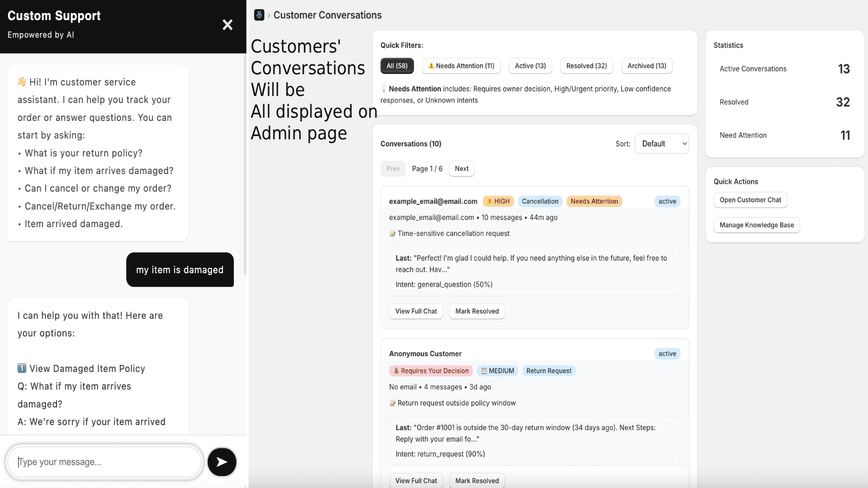Go to the Next conversations page
The height and width of the screenshot is (488, 868).
[x=461, y=169]
